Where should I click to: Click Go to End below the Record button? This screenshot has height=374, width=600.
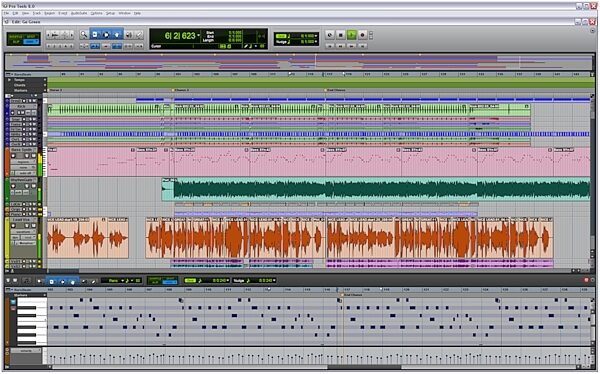[x=362, y=46]
